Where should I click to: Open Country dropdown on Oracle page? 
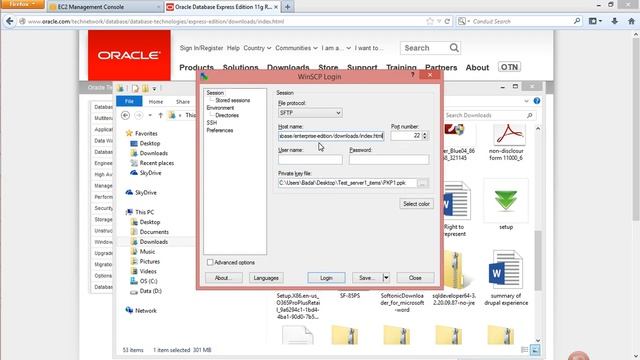coord(257,48)
